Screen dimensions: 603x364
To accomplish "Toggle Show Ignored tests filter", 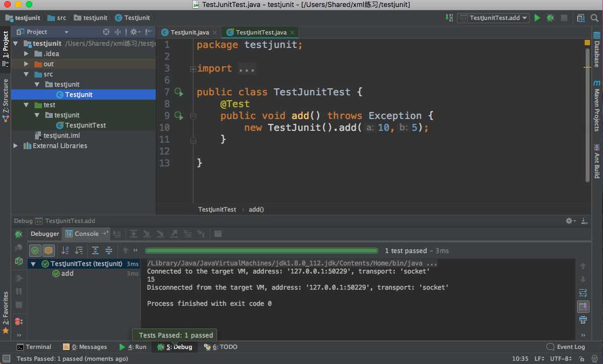I will pos(48,250).
